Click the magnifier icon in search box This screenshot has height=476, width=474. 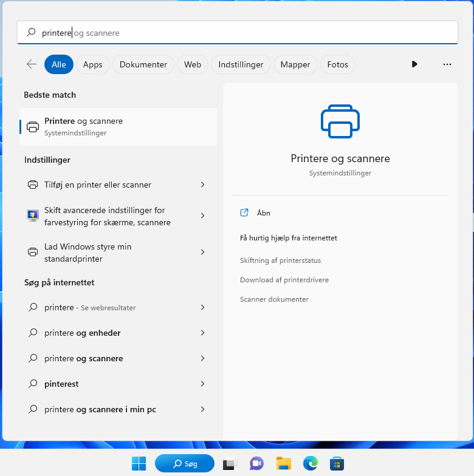pyautogui.click(x=31, y=32)
